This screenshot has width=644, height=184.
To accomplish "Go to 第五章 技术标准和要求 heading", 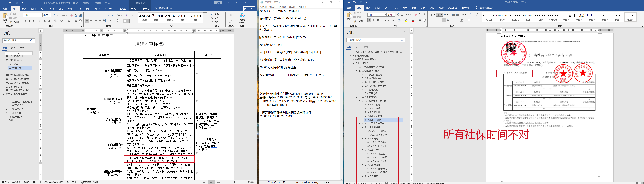I will (18, 79).
